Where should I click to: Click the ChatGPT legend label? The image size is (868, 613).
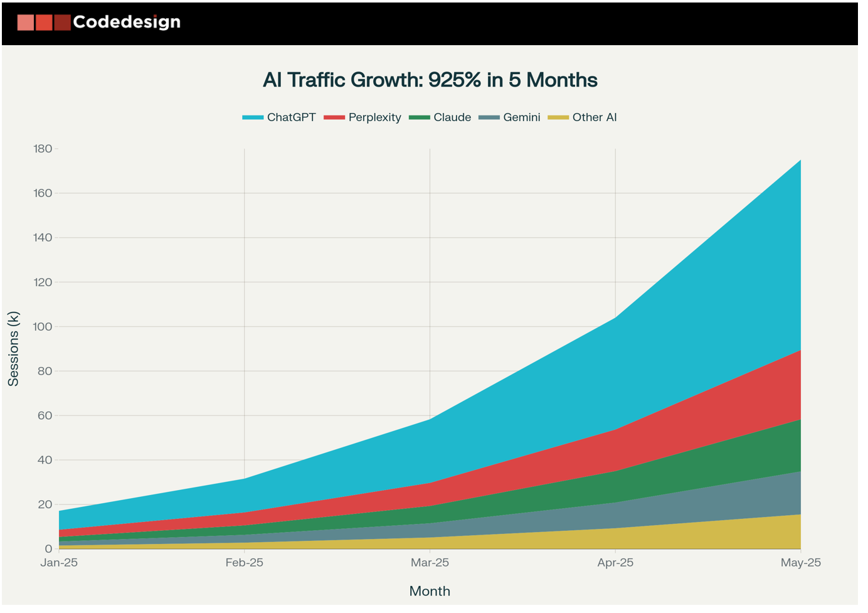291,118
